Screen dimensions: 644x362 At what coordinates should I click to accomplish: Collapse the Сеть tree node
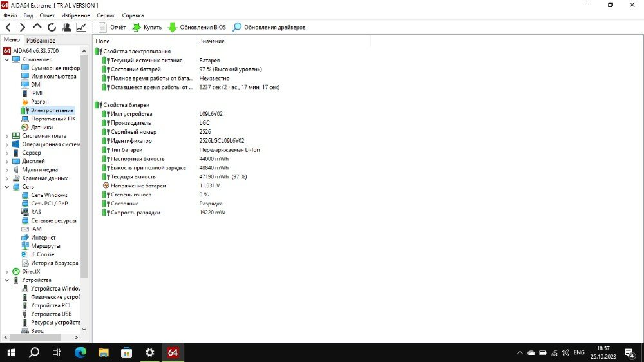click(x=6, y=187)
